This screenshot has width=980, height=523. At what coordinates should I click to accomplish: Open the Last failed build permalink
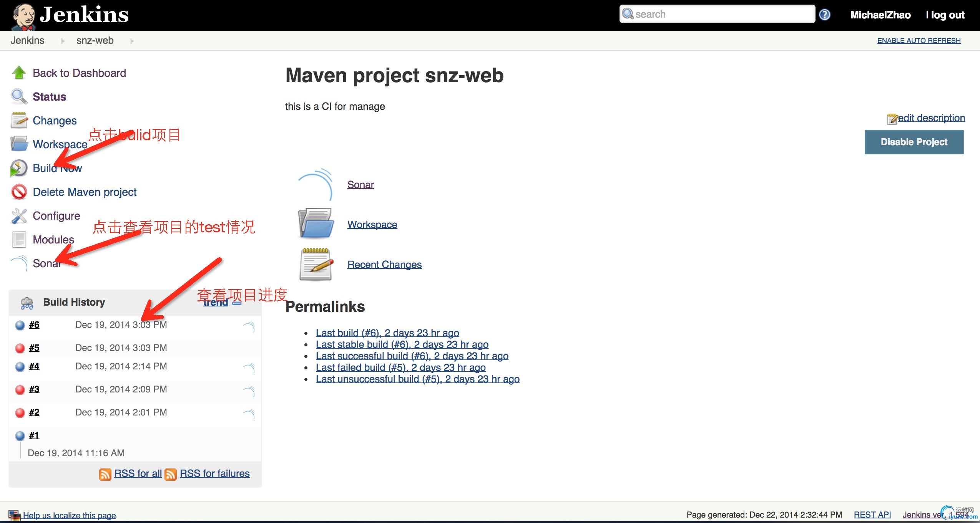(400, 367)
